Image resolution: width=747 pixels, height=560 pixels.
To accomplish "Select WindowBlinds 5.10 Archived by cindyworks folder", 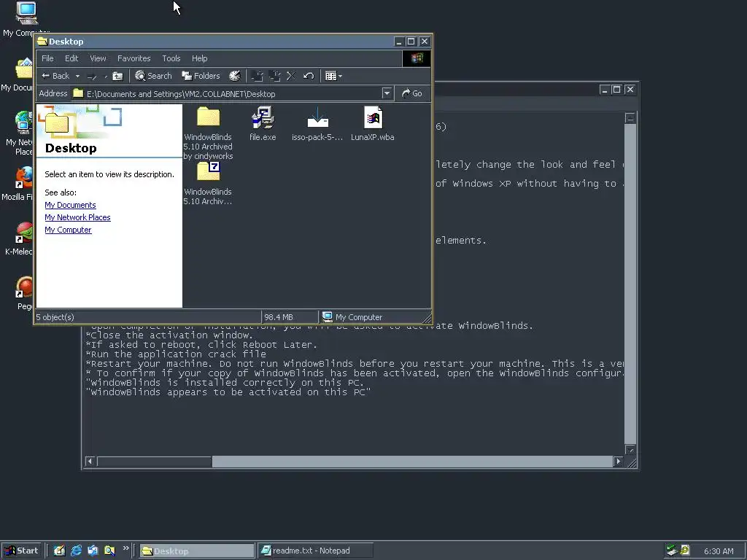I will tap(208, 133).
